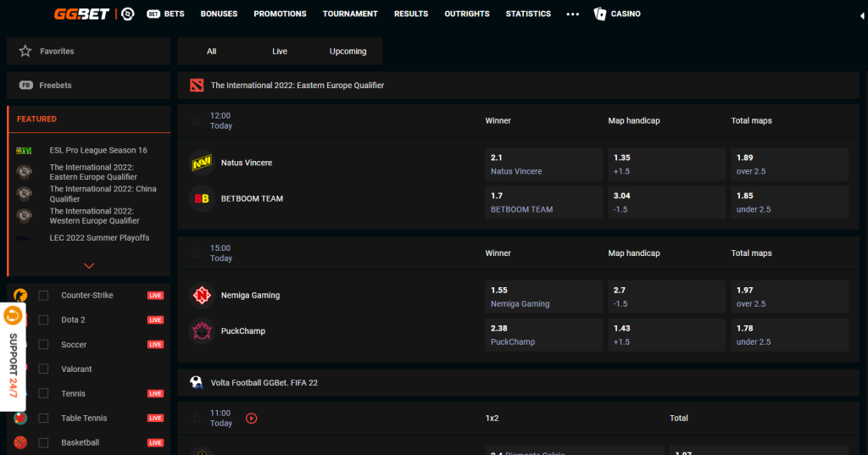Switch to the Live tab
Image resolution: width=868 pixels, height=455 pixels.
(280, 52)
